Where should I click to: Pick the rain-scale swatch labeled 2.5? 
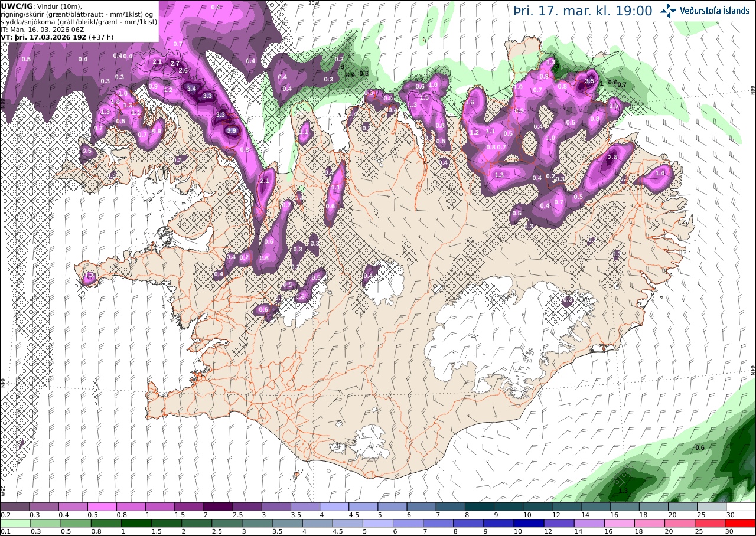[x=227, y=523]
